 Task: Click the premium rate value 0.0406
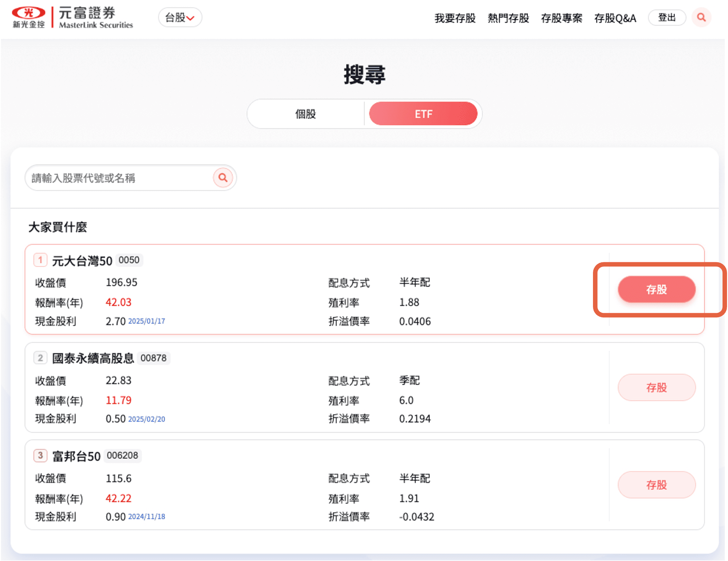(415, 322)
